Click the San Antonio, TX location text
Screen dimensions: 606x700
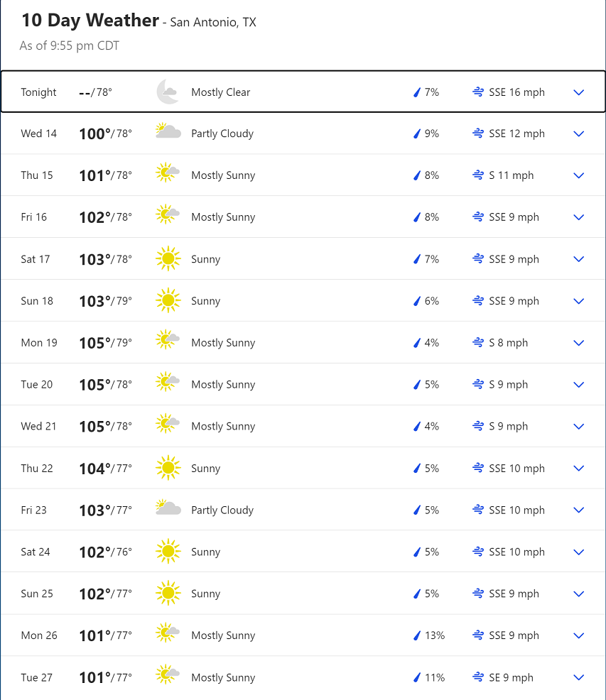pos(213,22)
